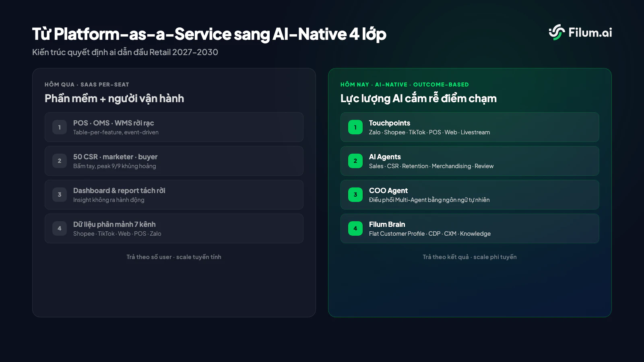Select the green "1" Touchpoints badge

pos(355,127)
